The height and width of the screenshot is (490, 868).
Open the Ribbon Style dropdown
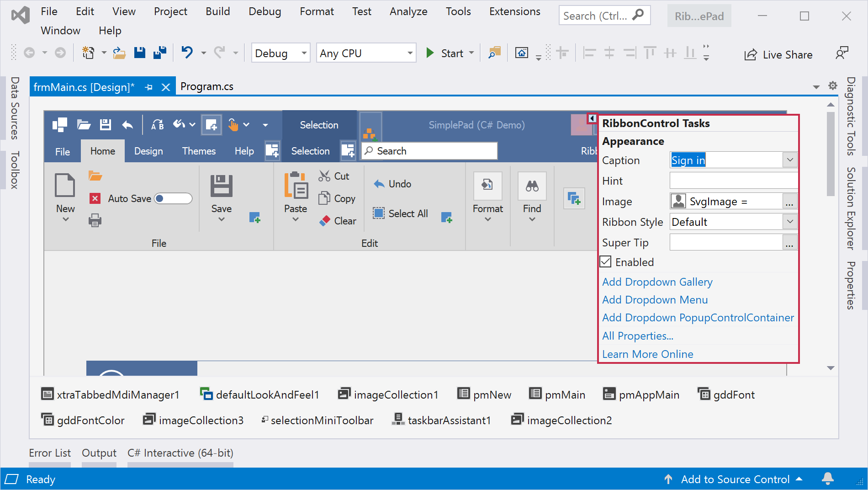[789, 222]
